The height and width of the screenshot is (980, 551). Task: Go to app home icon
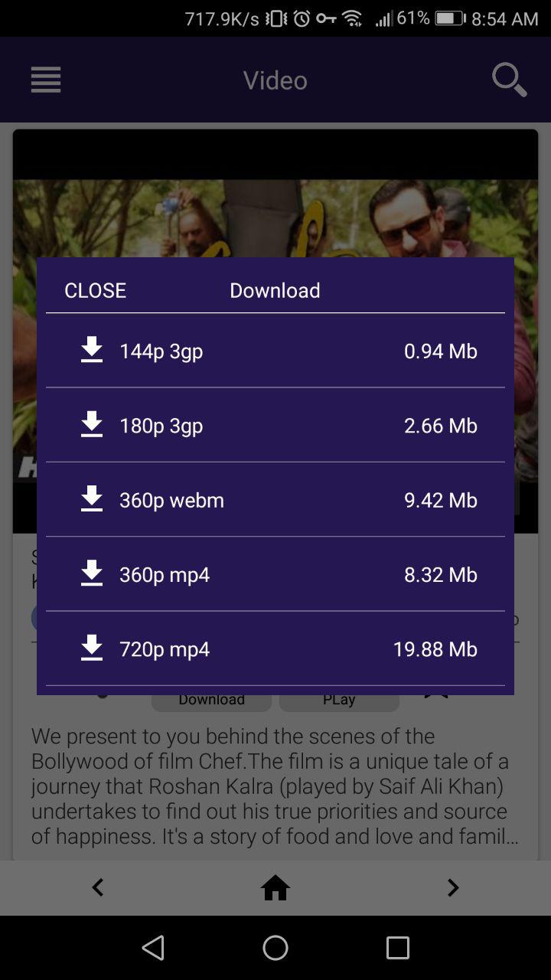[x=275, y=887]
